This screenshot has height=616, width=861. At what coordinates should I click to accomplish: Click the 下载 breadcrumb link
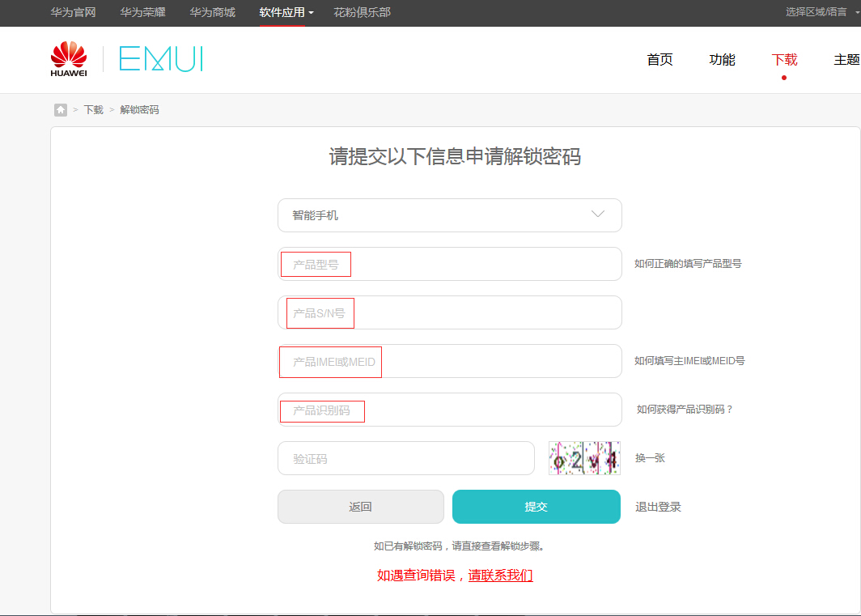tap(93, 110)
